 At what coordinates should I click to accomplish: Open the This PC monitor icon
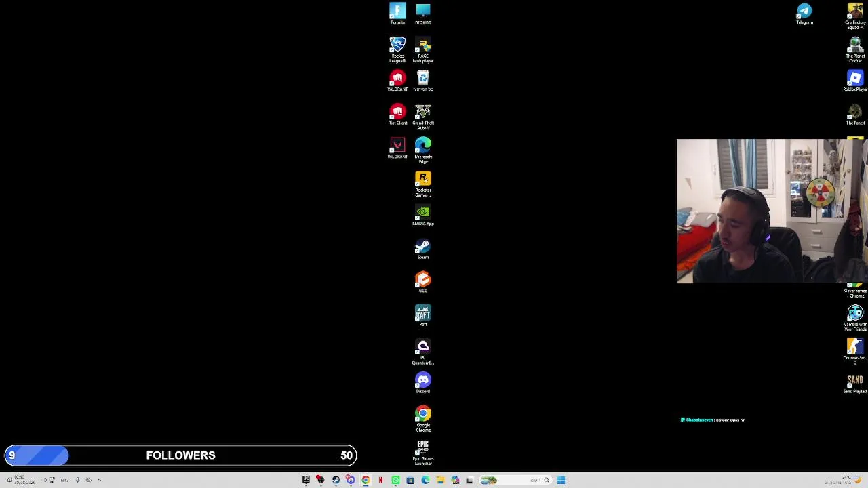[x=423, y=14]
